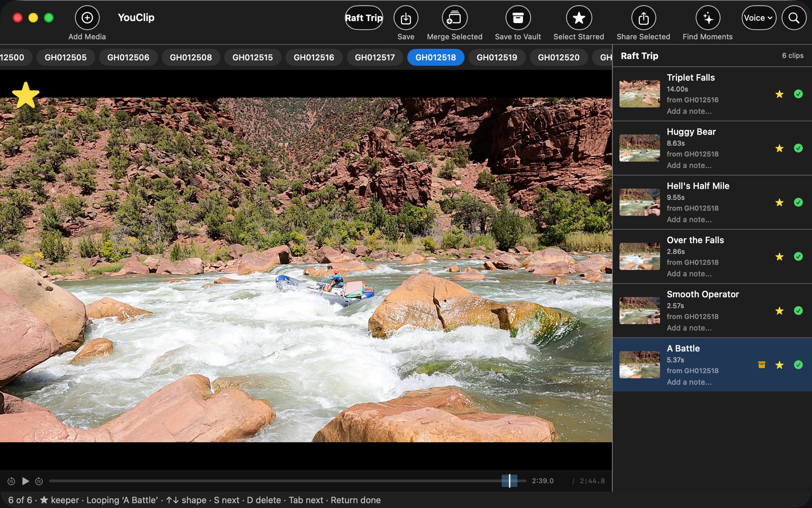Switch to the GH012516 tab
Image resolution: width=812 pixels, height=508 pixels.
pyautogui.click(x=314, y=57)
